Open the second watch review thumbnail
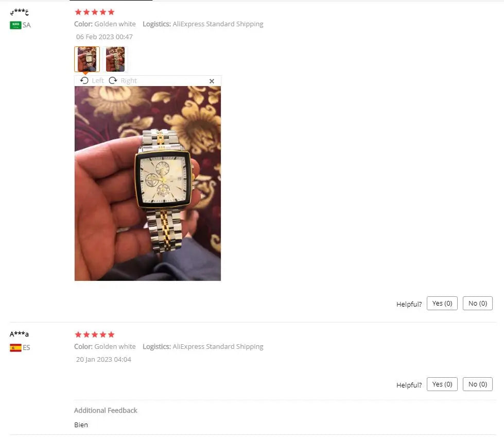Image resolution: width=504 pixels, height=438 pixels. 115,59
